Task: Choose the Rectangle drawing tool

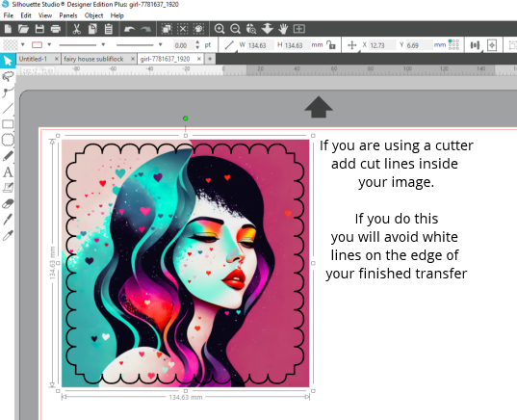Action: coord(8,124)
